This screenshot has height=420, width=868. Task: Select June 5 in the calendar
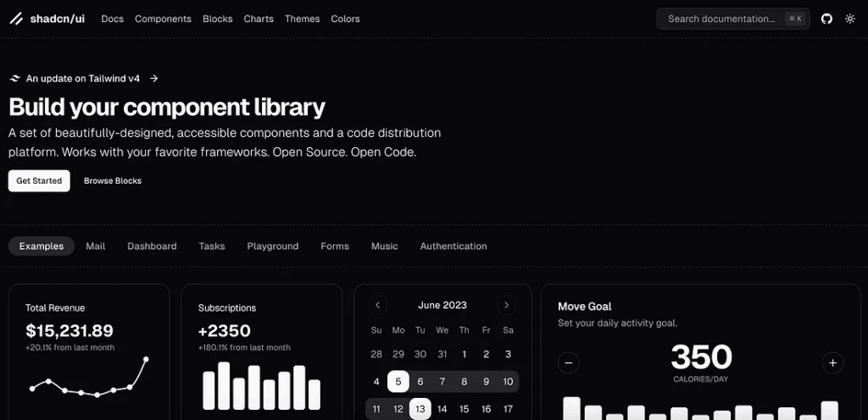click(398, 381)
